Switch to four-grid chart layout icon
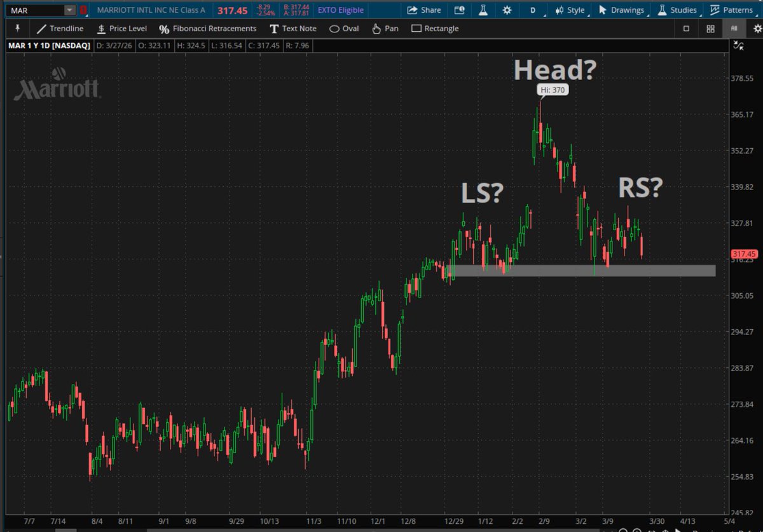This screenshot has width=763, height=532. (710, 29)
